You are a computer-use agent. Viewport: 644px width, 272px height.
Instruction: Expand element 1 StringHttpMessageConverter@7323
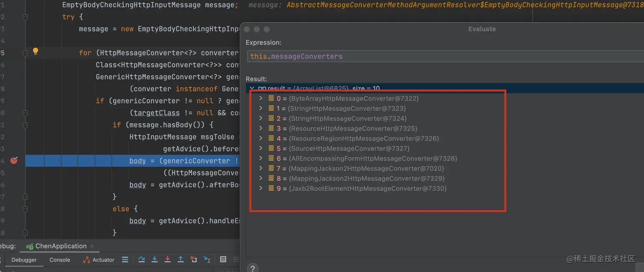[x=261, y=108]
